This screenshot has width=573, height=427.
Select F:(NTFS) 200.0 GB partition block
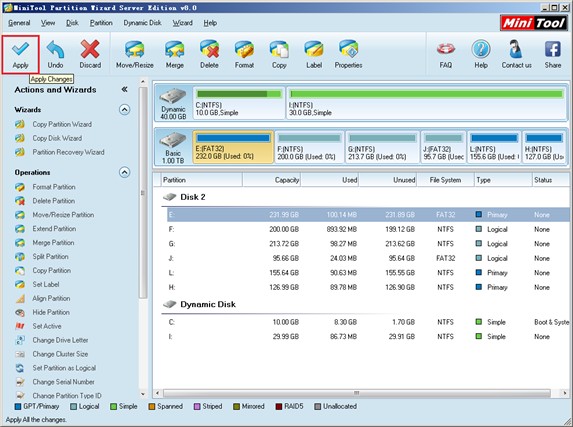[x=309, y=147]
